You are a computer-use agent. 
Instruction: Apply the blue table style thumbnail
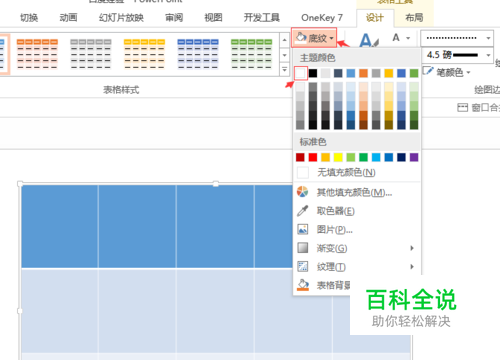pyautogui.click(x=198, y=54)
